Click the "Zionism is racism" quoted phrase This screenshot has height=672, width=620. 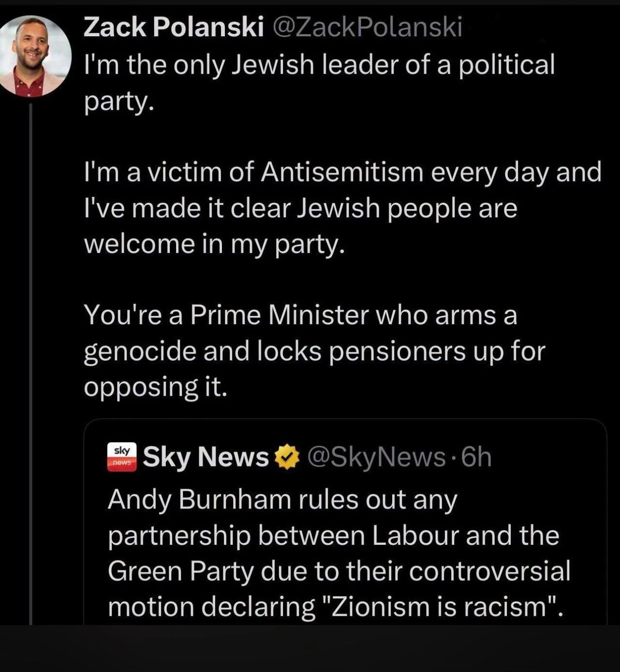click(x=443, y=607)
